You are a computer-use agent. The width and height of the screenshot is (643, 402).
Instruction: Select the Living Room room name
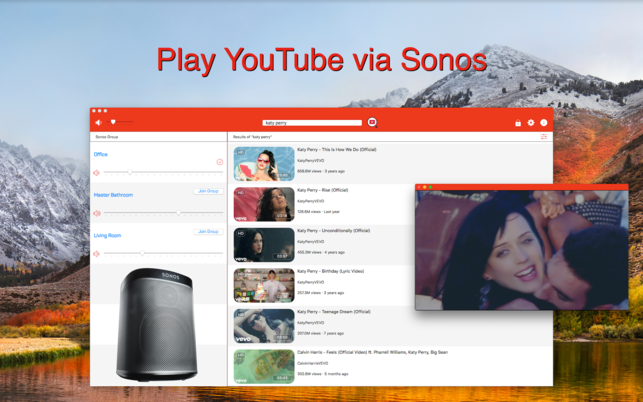click(107, 235)
